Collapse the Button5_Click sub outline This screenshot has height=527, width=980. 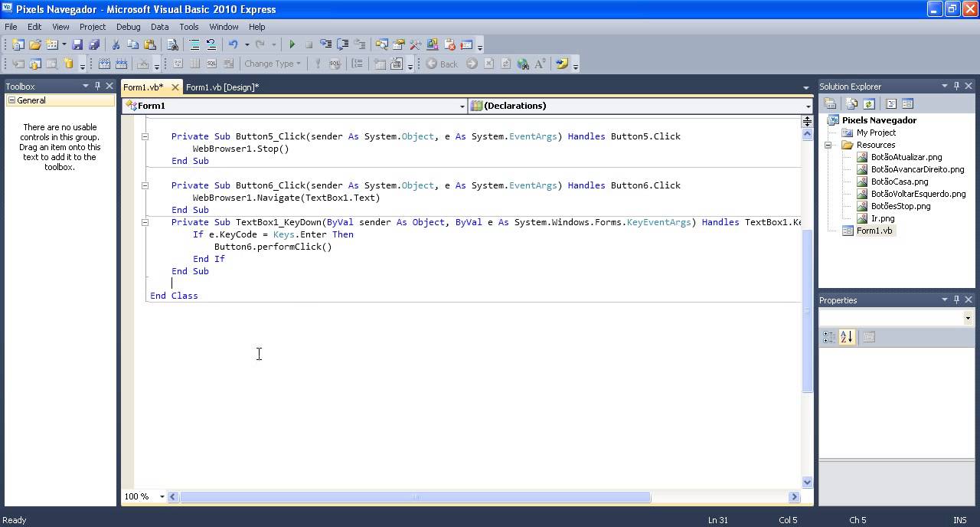(x=144, y=136)
